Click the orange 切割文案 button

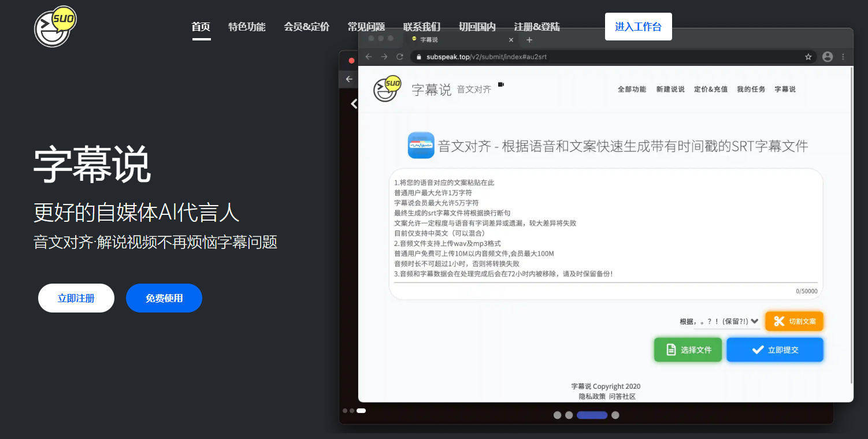point(794,321)
